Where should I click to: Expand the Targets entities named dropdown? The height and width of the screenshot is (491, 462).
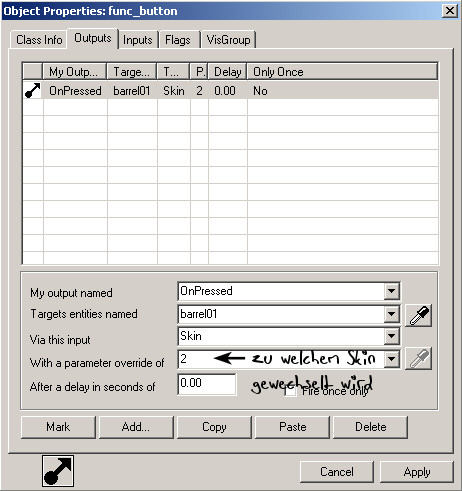click(391, 314)
